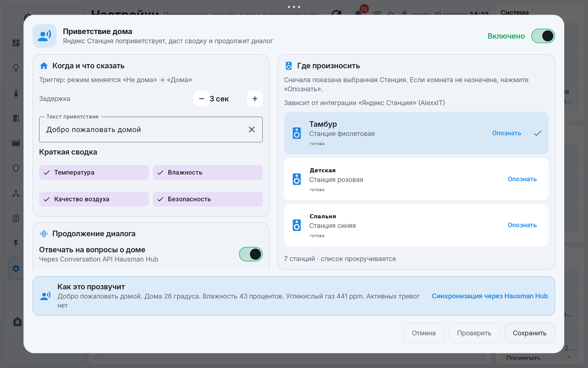Increase delay with the plus button
Screen dimensions: 588x368
[255, 99]
